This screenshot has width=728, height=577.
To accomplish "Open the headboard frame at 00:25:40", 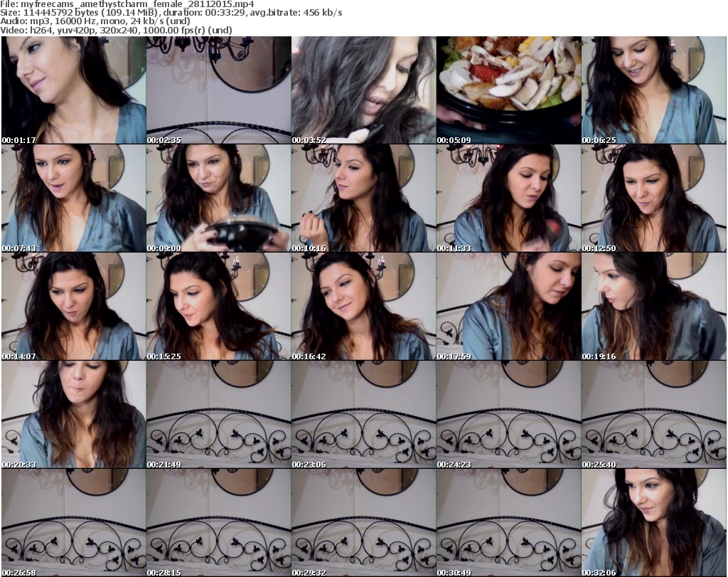I will click(653, 415).
